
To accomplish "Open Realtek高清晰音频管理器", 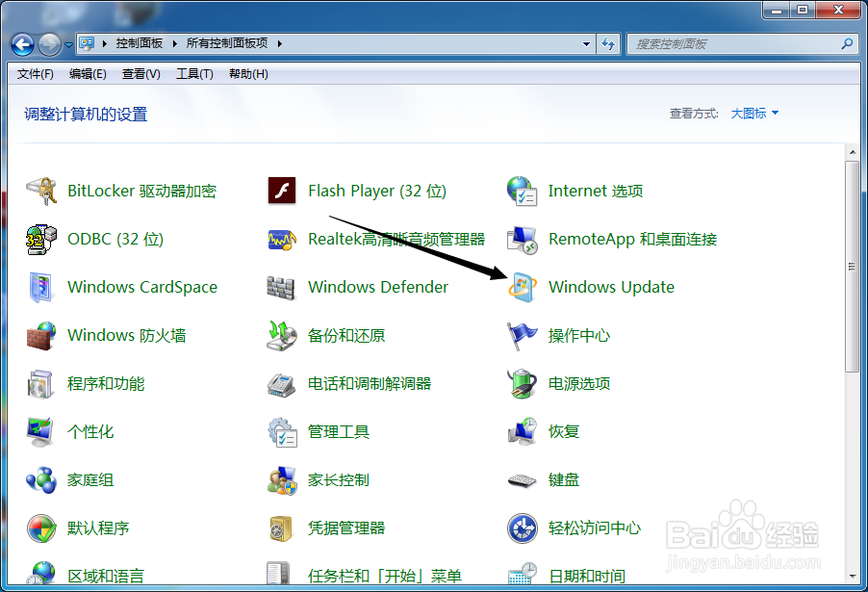I will 395,239.
